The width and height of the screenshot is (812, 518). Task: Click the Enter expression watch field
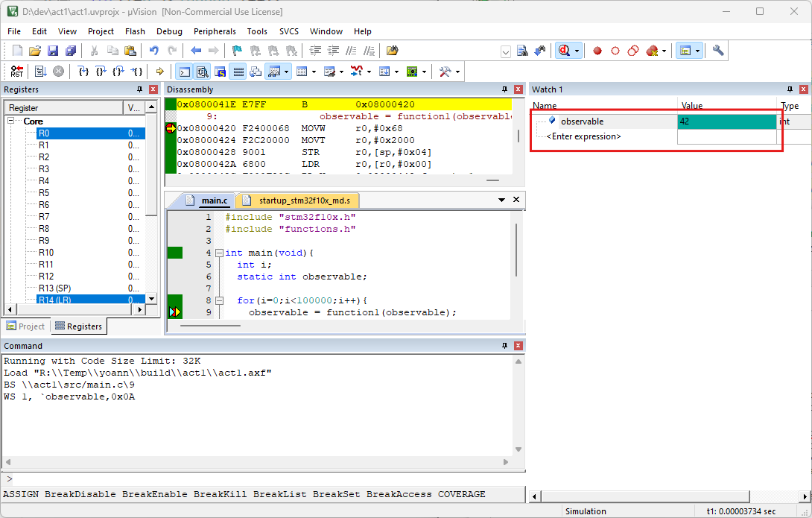(x=583, y=136)
